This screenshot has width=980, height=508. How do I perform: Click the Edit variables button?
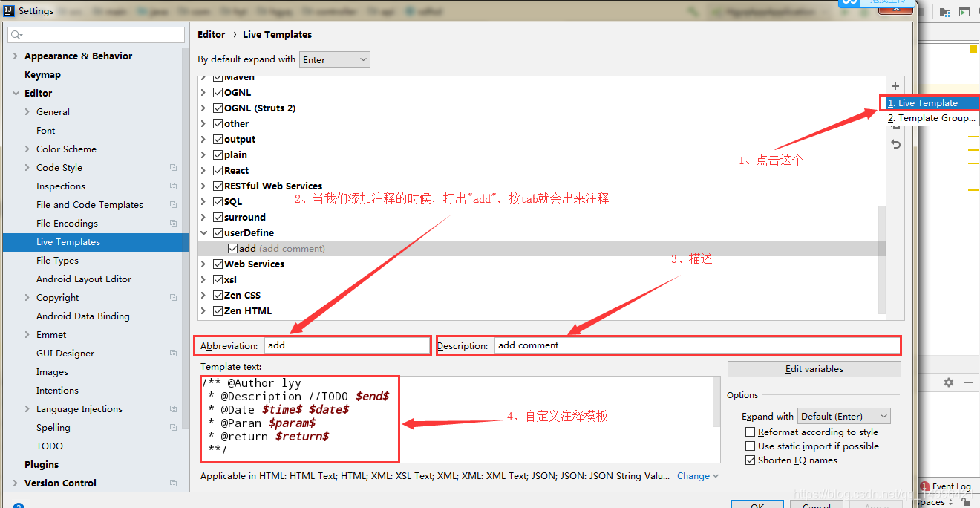[814, 369]
